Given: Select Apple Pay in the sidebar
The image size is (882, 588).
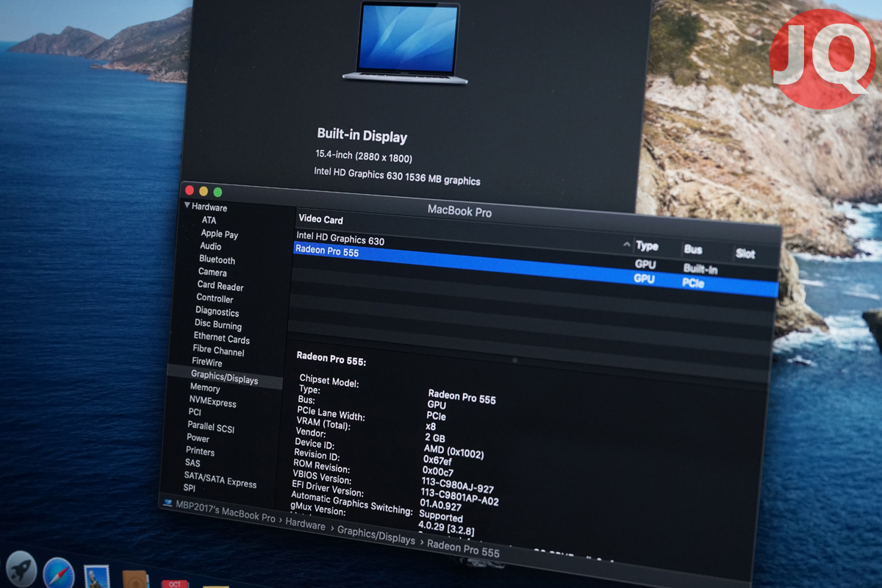Looking at the screenshot, I should click(x=220, y=234).
